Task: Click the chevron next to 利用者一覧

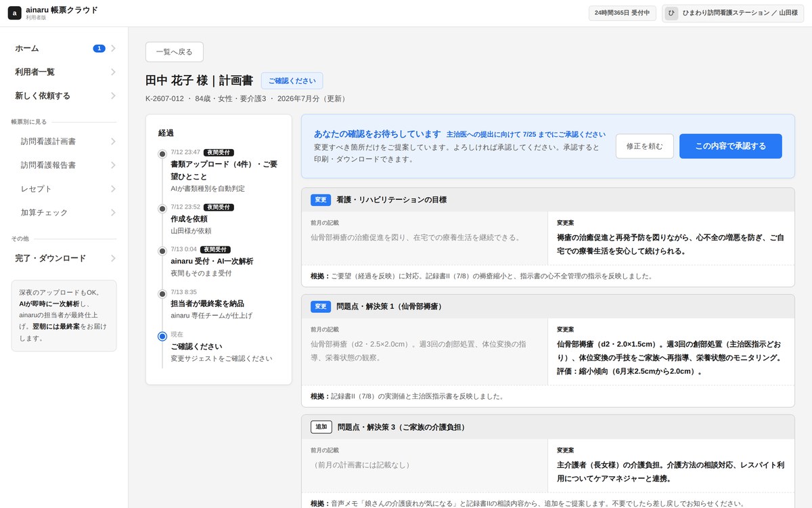Action: point(113,72)
